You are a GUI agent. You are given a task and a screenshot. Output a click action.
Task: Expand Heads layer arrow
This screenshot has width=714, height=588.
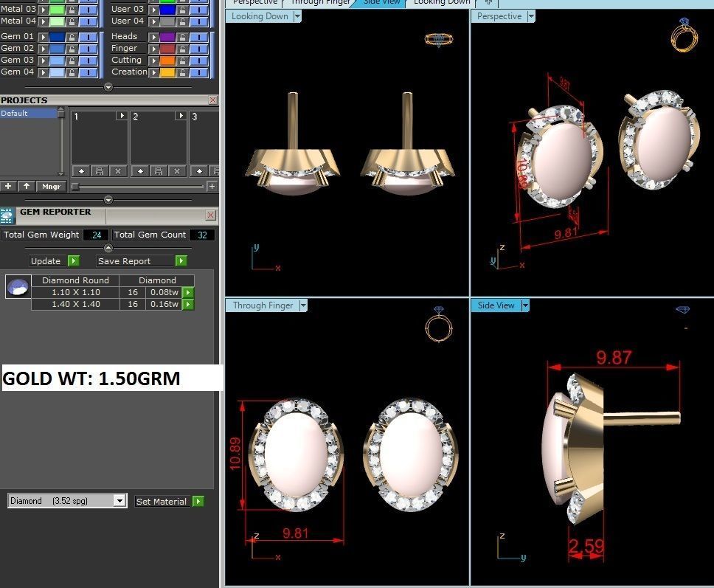154,36
